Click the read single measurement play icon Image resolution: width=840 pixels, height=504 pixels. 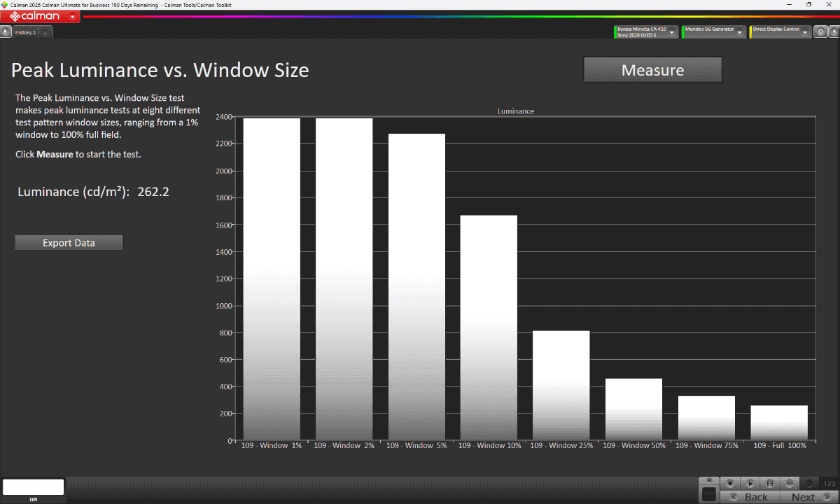[x=750, y=483]
